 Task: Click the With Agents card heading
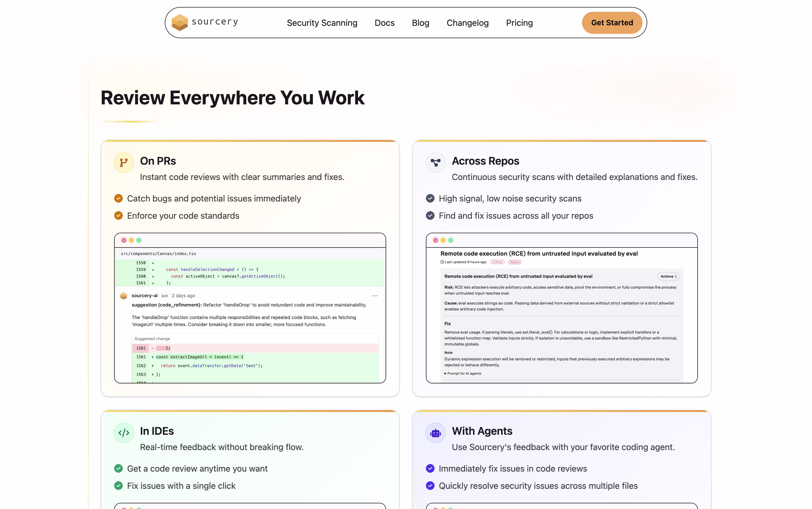482,431
